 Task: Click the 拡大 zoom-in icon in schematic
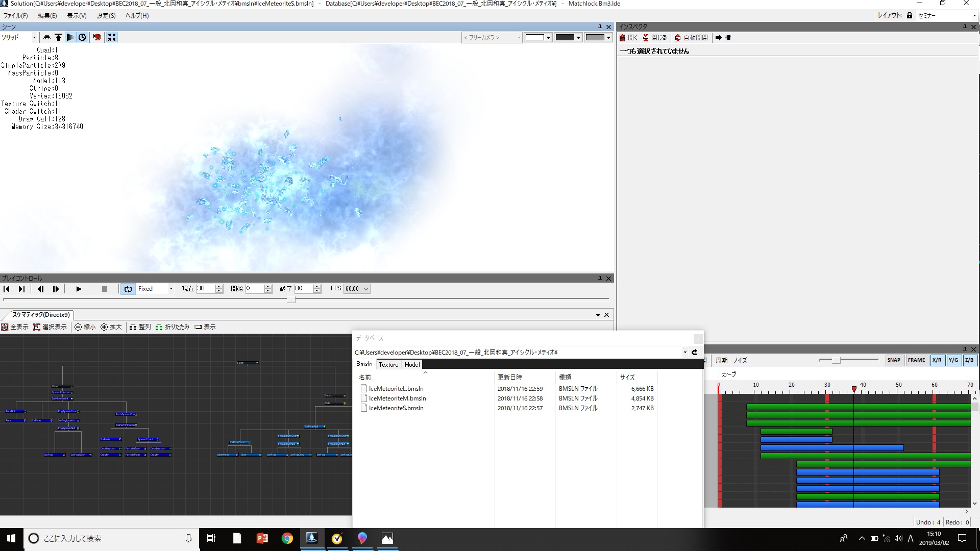coord(104,327)
